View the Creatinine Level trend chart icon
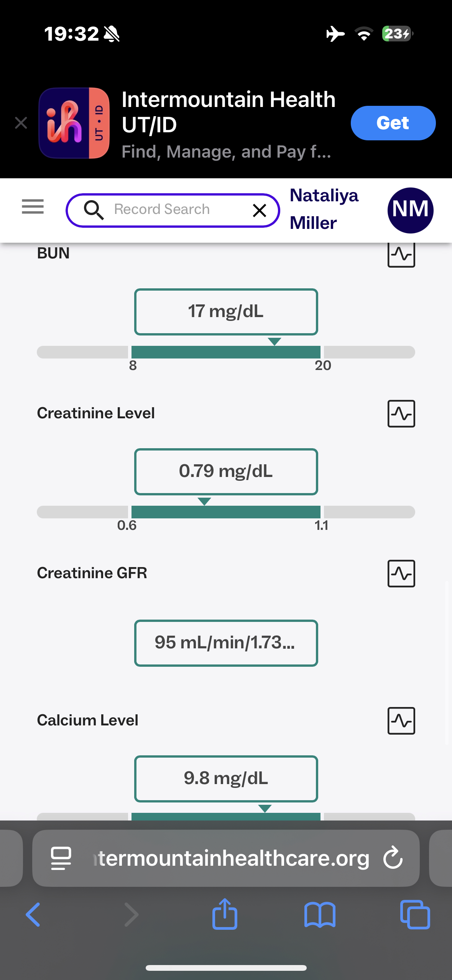The height and width of the screenshot is (980, 452). click(x=401, y=414)
